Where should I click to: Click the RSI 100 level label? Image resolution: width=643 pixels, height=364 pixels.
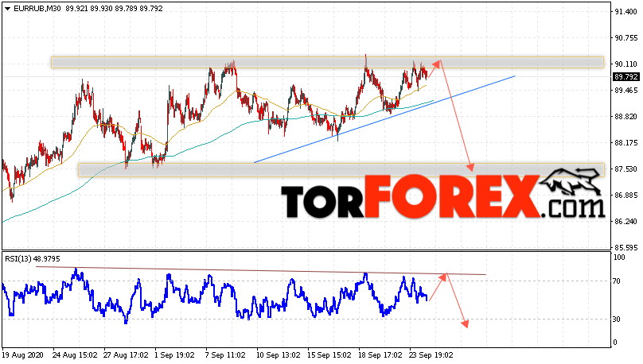(x=619, y=258)
